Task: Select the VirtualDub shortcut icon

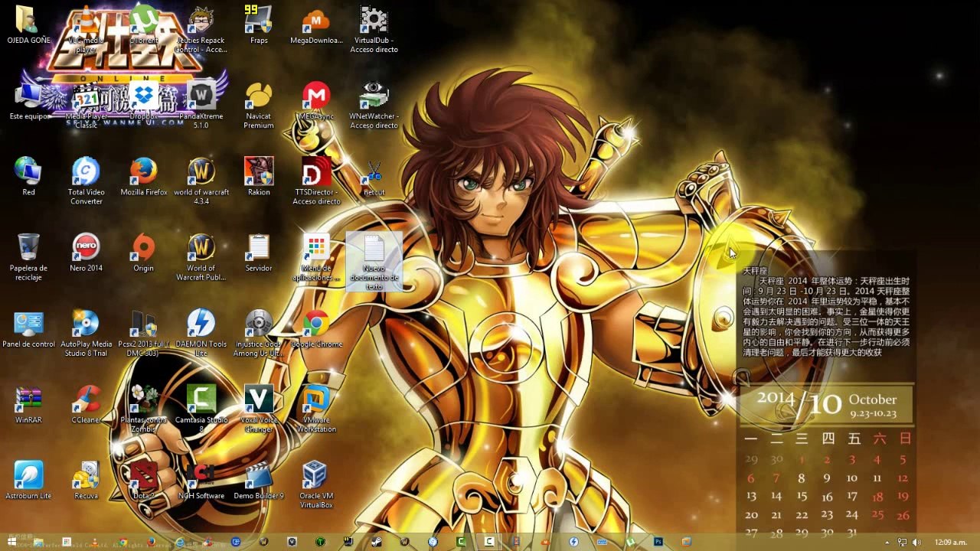Action: pyautogui.click(x=374, y=31)
